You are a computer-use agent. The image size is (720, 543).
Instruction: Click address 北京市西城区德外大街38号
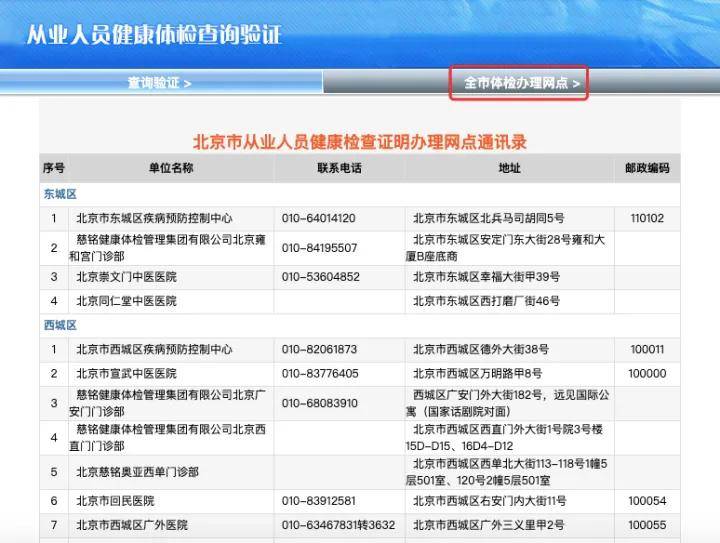481,349
